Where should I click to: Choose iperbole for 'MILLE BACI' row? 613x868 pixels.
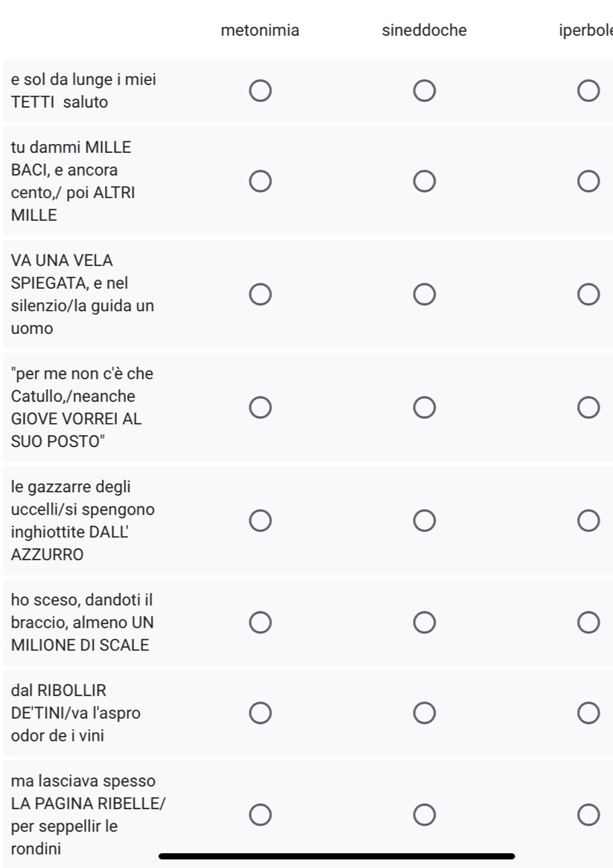coord(588,181)
